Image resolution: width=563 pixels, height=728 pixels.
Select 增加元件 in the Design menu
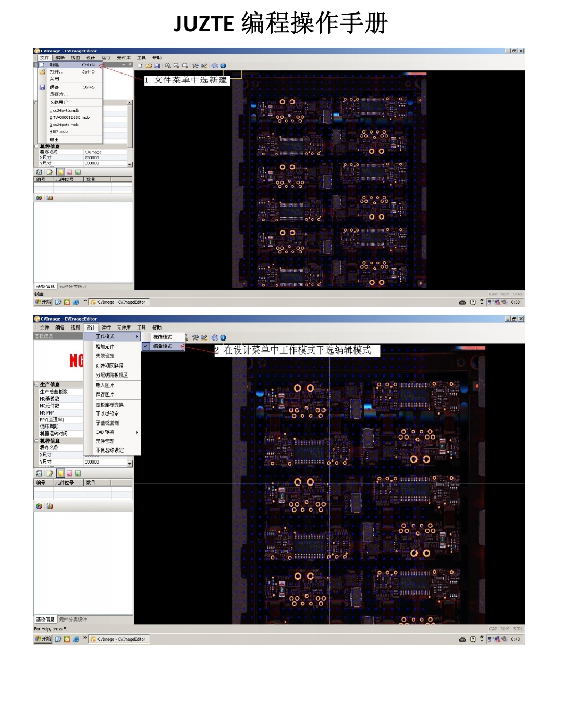pos(113,347)
